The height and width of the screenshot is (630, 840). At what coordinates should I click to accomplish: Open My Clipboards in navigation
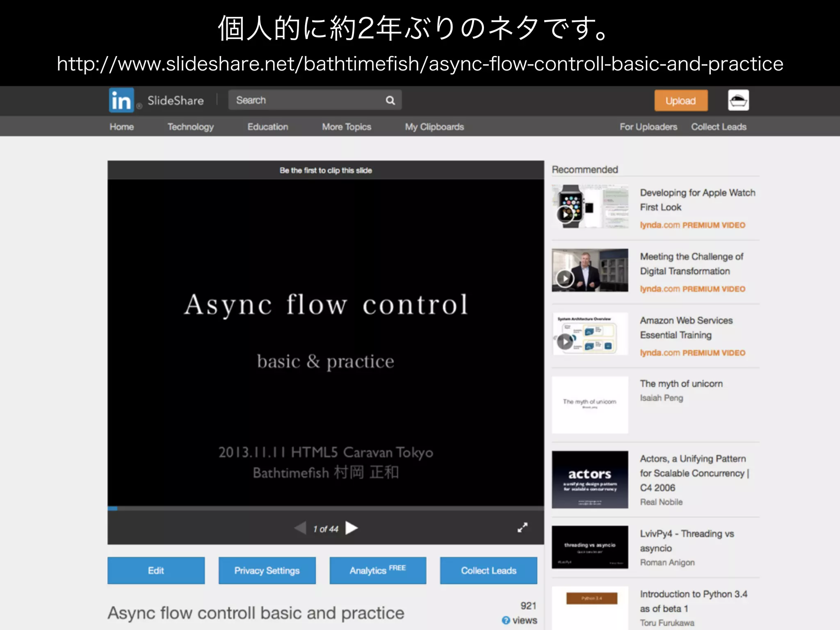coord(434,127)
